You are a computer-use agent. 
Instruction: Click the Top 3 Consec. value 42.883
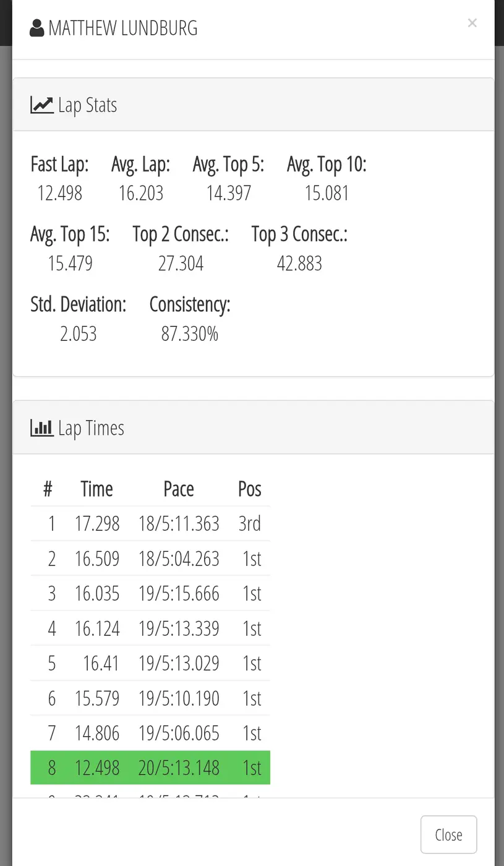(299, 264)
